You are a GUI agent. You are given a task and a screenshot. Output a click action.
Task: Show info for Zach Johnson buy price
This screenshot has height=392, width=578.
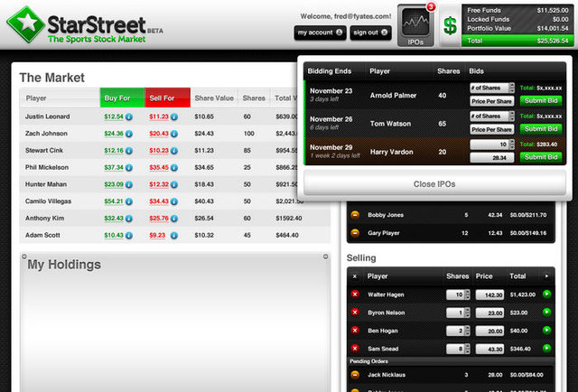[x=129, y=134]
